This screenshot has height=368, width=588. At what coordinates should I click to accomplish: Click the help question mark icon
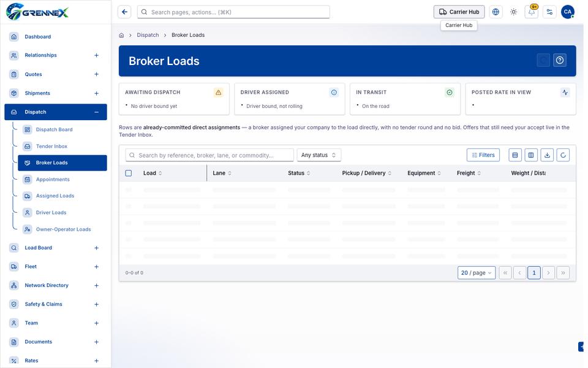(x=560, y=60)
